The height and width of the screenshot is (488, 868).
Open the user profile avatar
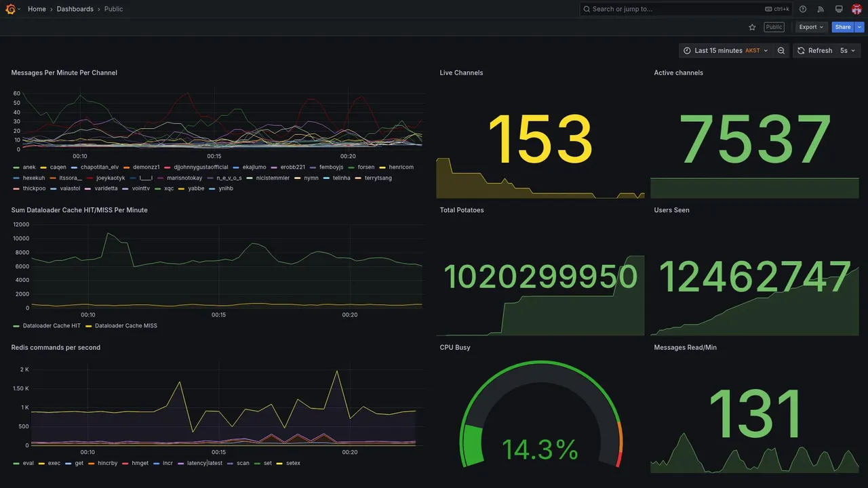(x=856, y=9)
